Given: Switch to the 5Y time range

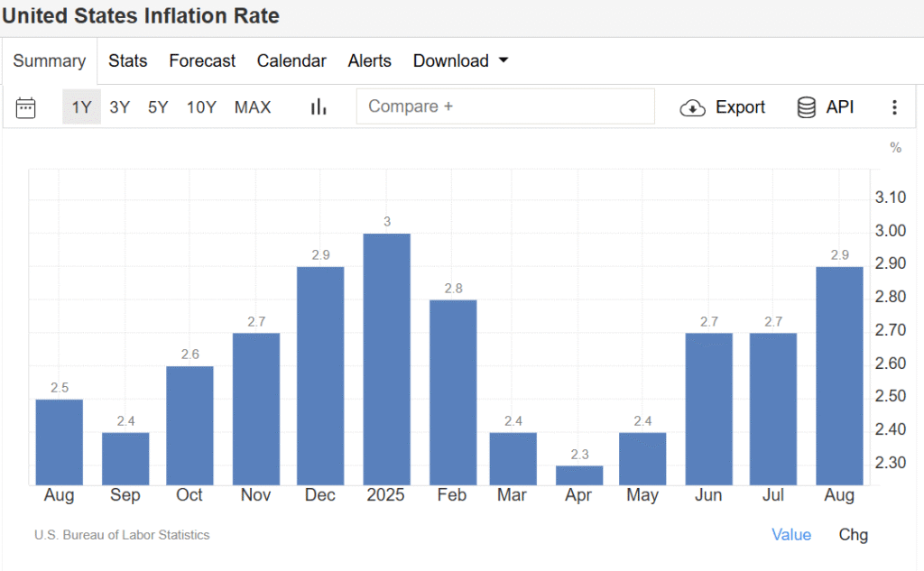Looking at the screenshot, I should (x=158, y=107).
